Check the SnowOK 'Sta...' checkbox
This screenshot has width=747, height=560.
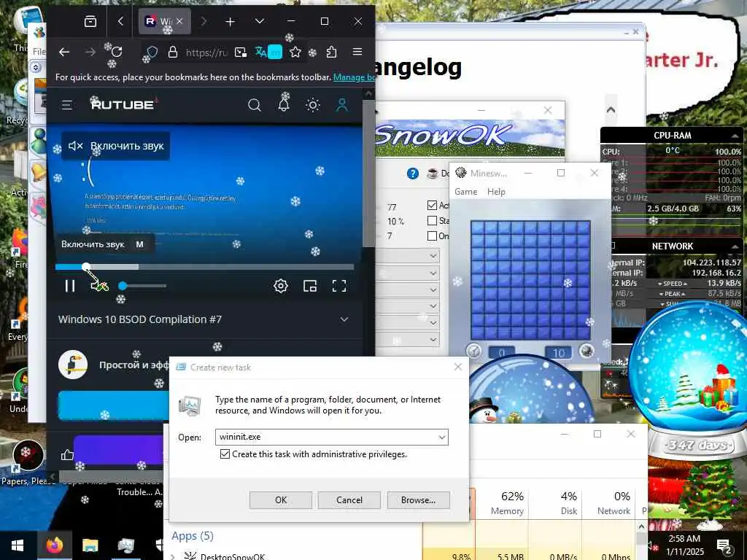point(432,220)
